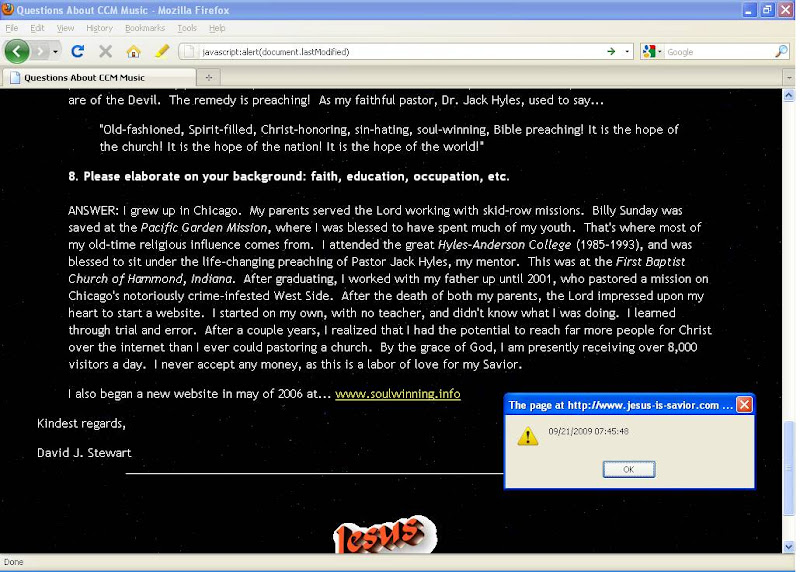
Task: Click the Jesus logo image at bottom
Action: 385,534
